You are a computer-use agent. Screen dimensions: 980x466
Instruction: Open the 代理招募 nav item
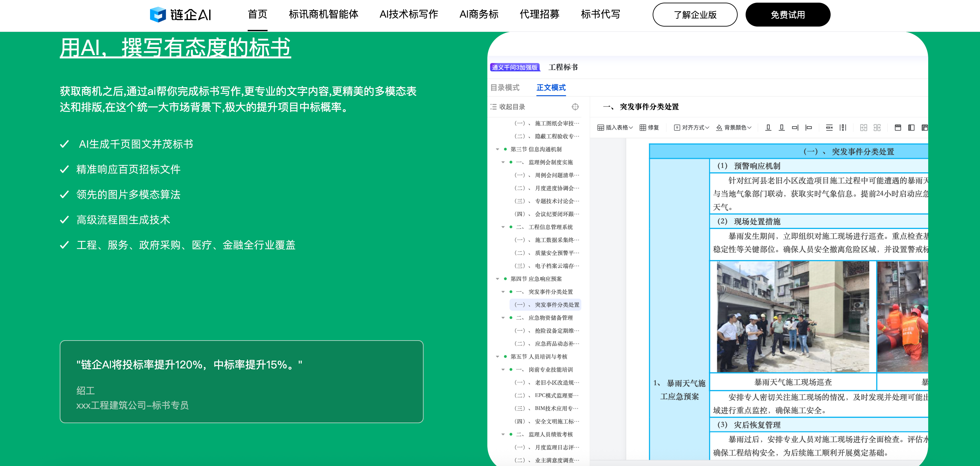pyautogui.click(x=539, y=15)
